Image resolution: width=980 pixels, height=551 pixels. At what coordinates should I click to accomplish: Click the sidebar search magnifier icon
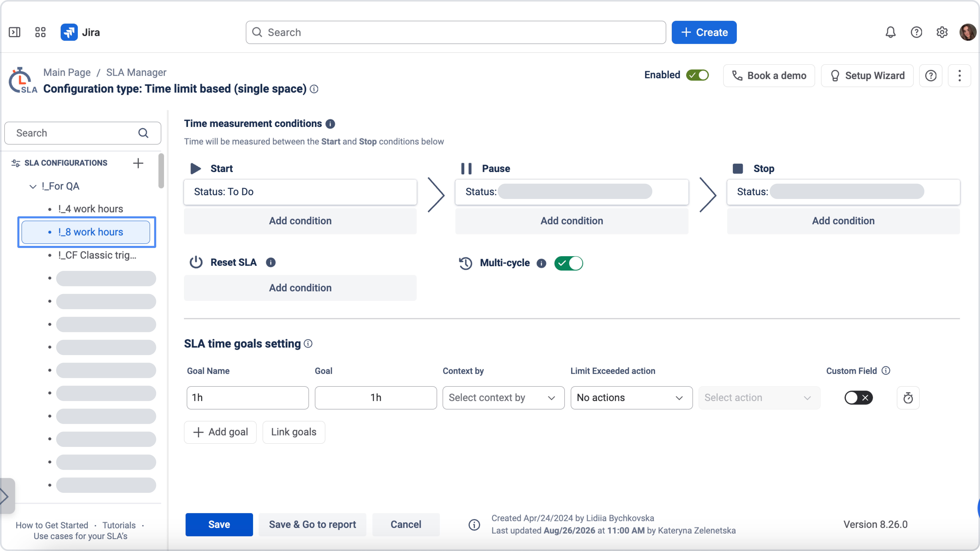click(143, 133)
